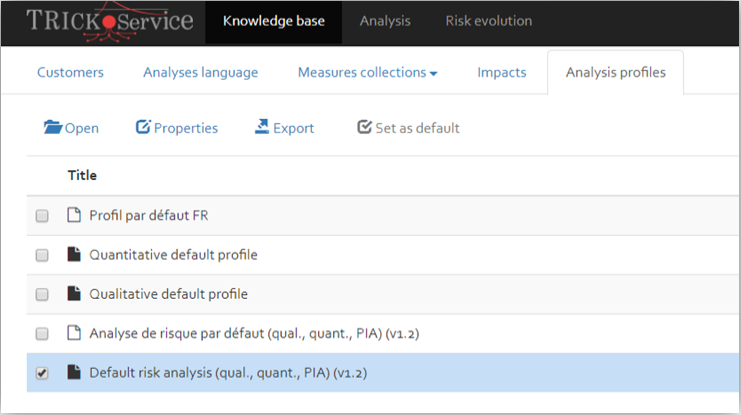Click the Set as default checkmark icon
The image size is (741, 415).
pyautogui.click(x=364, y=127)
